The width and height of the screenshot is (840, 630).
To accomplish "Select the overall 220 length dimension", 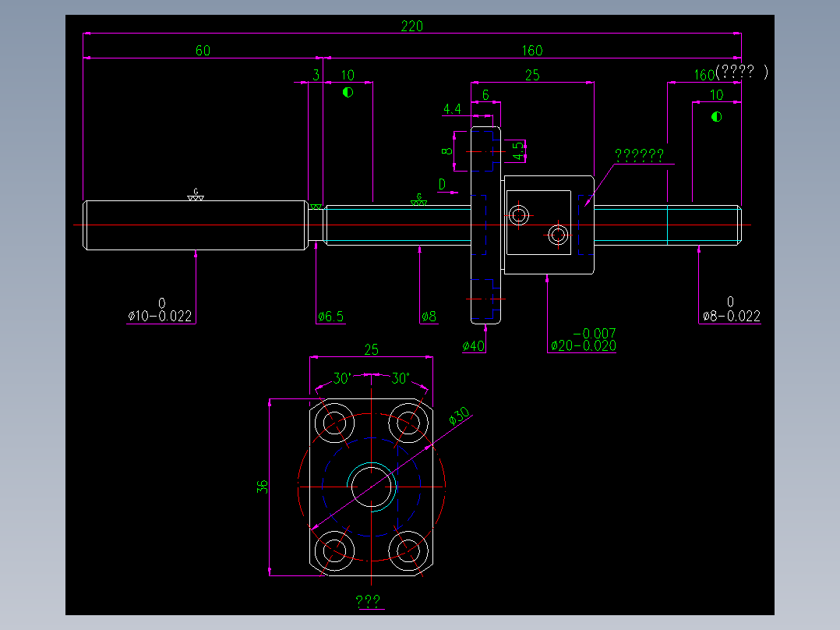I will point(411,26).
